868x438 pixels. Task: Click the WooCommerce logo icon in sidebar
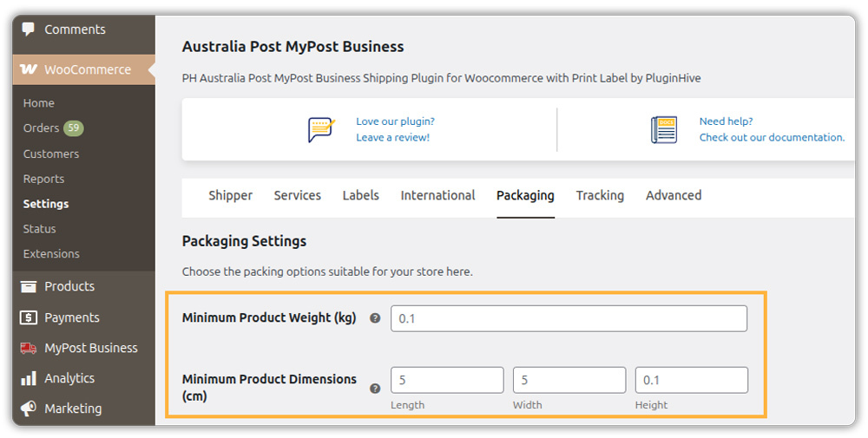click(29, 69)
